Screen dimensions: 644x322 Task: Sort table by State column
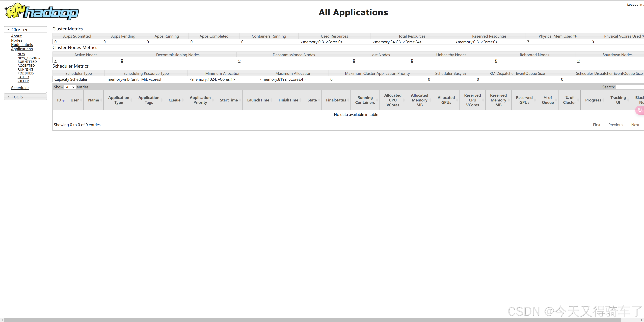click(x=312, y=100)
